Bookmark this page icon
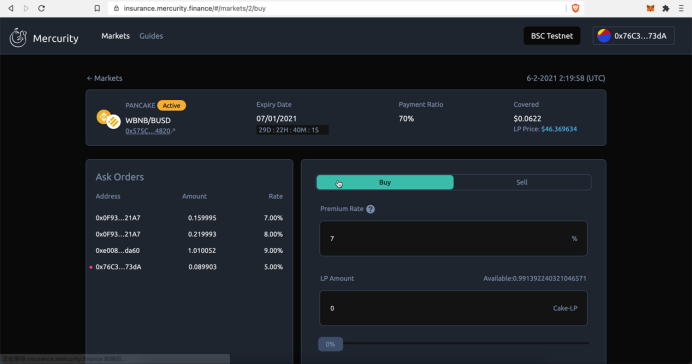The height and width of the screenshot is (364, 692). coord(97,8)
